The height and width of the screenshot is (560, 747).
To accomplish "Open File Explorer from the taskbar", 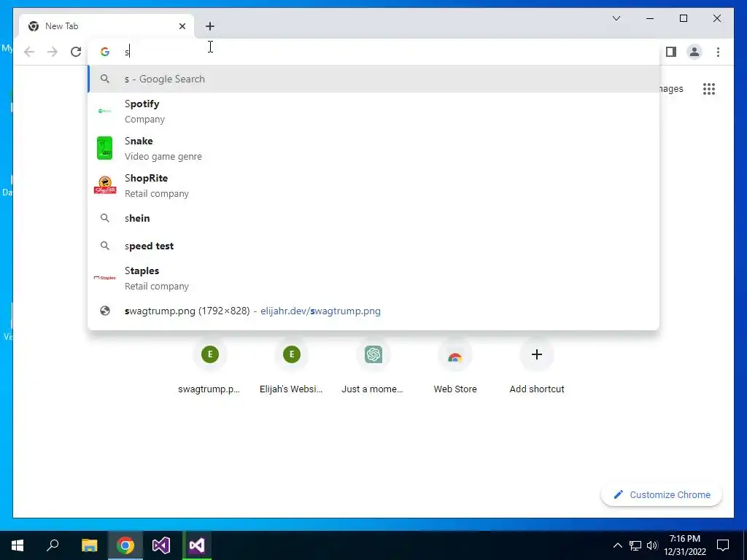I will point(89,545).
